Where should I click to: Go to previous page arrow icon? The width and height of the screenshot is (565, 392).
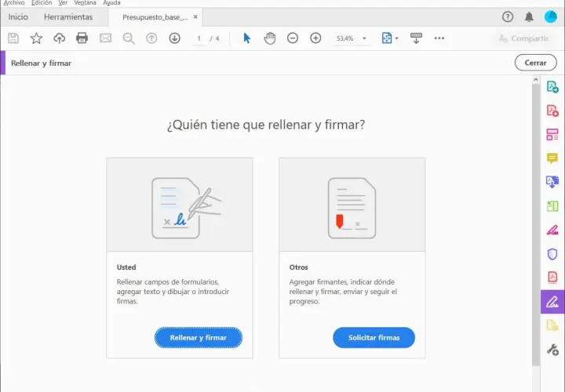pyautogui.click(x=151, y=38)
